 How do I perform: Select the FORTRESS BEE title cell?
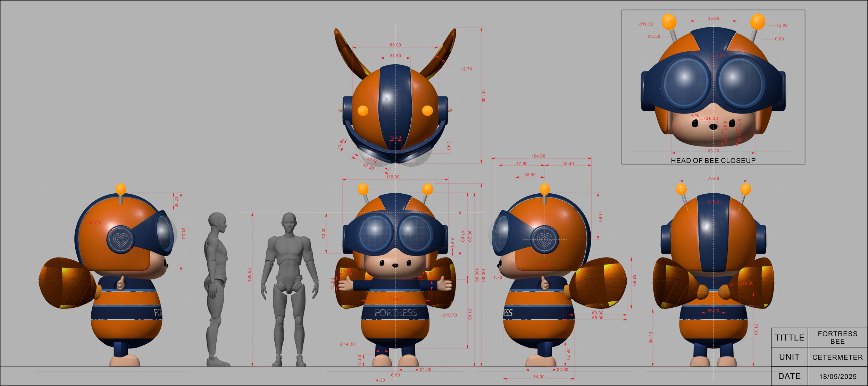(837, 337)
